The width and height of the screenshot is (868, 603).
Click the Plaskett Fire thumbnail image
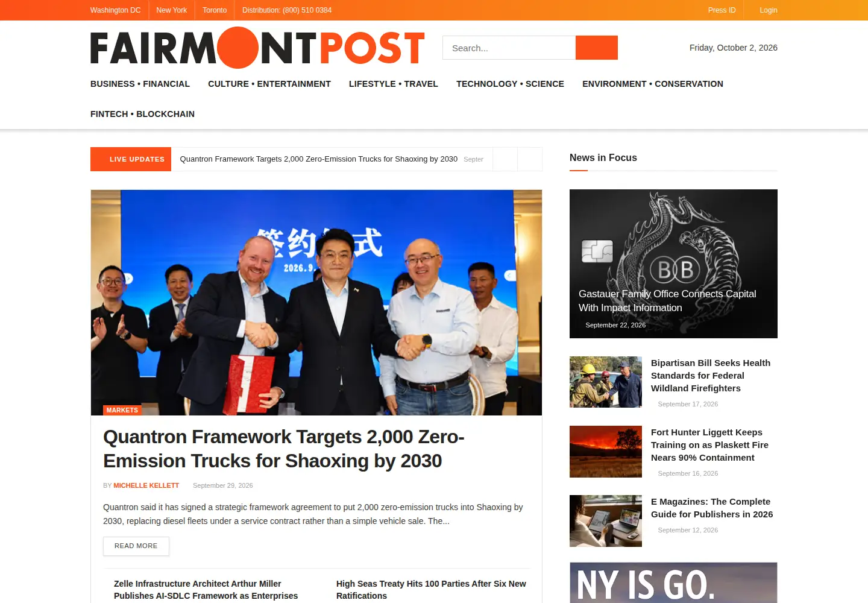pyautogui.click(x=606, y=452)
